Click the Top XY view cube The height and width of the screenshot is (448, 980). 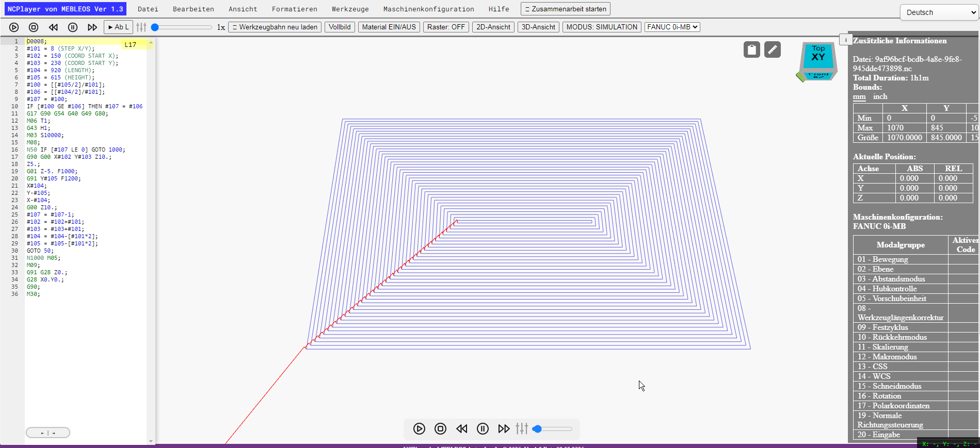point(818,58)
